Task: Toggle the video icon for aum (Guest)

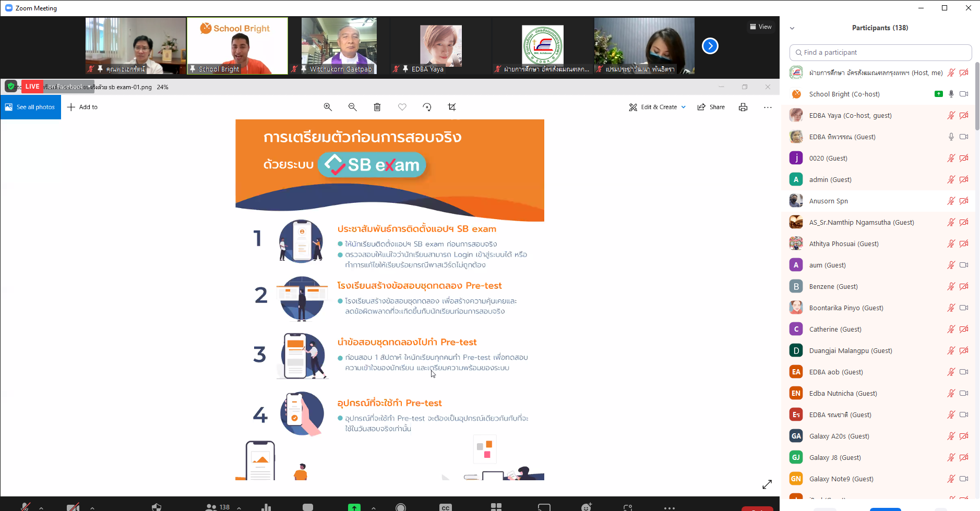Action: point(964,265)
